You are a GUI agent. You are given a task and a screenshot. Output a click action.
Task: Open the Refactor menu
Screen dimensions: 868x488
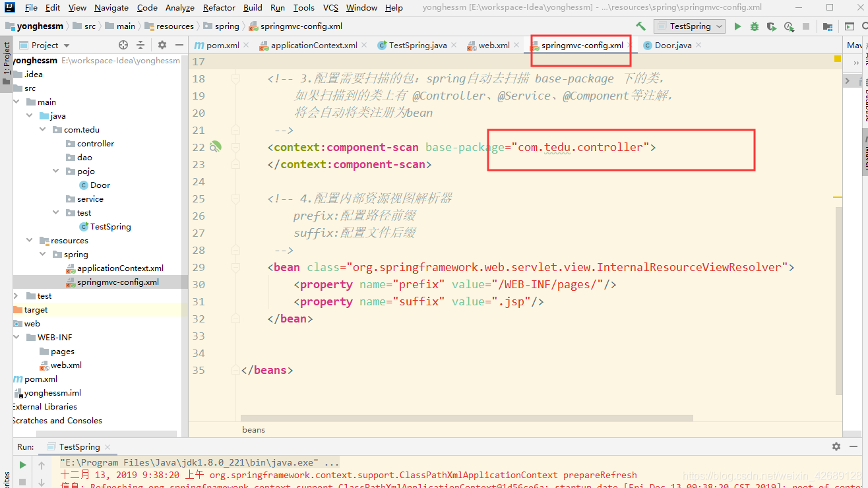[x=219, y=8]
